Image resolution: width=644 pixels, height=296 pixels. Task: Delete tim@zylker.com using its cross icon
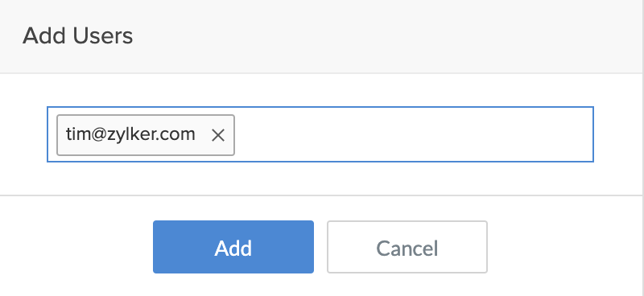point(217,135)
